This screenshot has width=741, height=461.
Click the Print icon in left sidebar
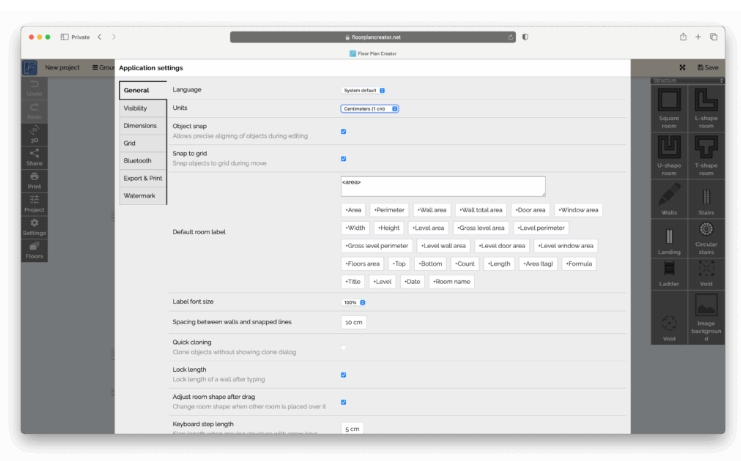point(34,180)
